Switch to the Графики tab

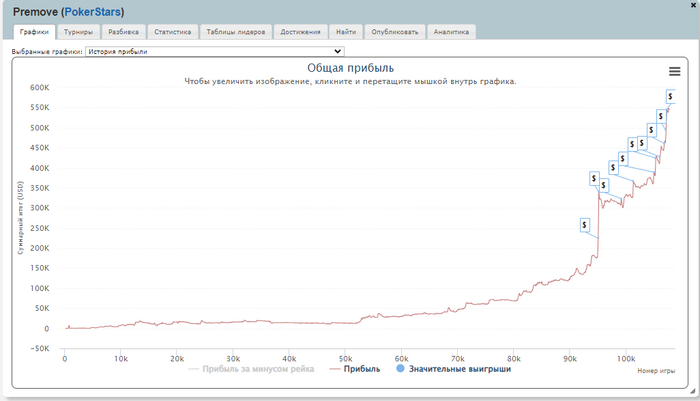(x=34, y=32)
